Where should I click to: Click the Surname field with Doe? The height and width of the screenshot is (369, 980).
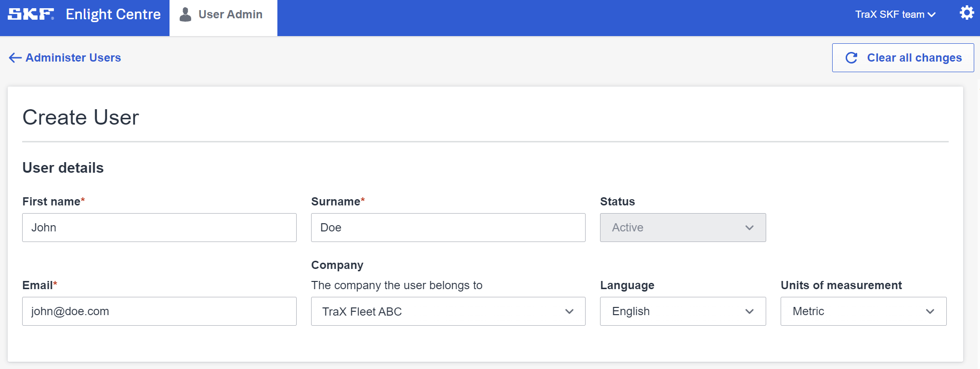point(448,228)
